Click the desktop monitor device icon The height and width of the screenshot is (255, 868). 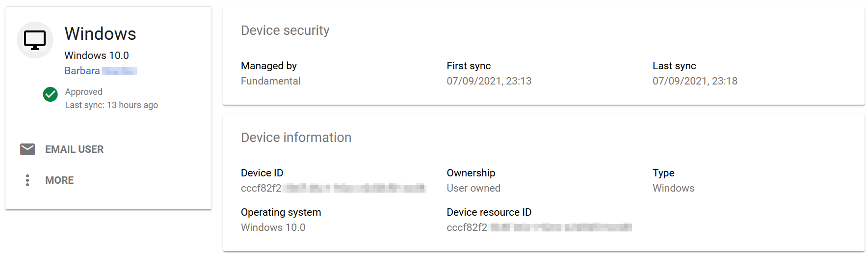(x=35, y=40)
